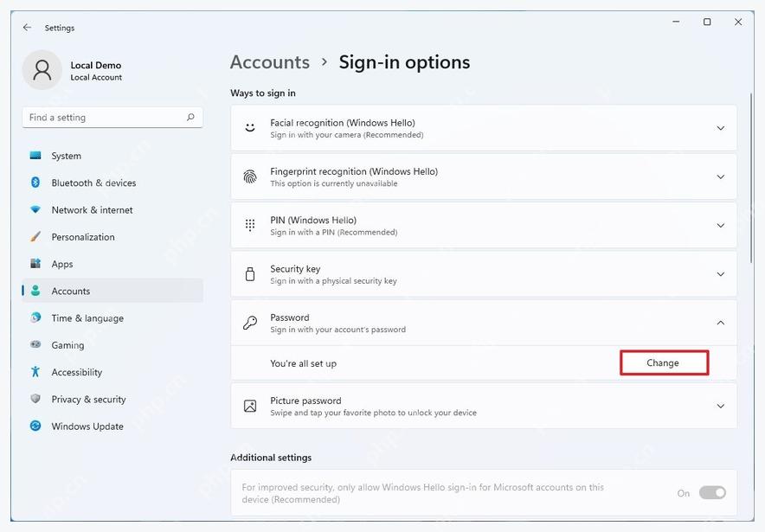Screen dimensions: 765x532
Task: Click 'You're all set up' text
Action: click(x=303, y=363)
